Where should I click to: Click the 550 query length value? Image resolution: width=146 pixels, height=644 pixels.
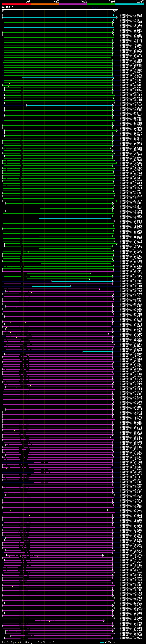pos(115,11)
